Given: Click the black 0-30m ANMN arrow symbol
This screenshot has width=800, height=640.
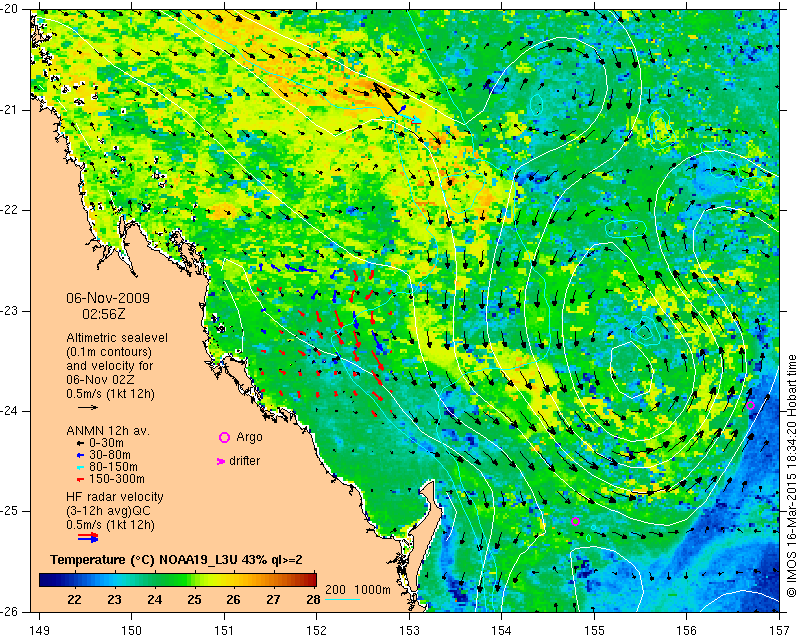Looking at the screenshot, I should pos(80,443).
